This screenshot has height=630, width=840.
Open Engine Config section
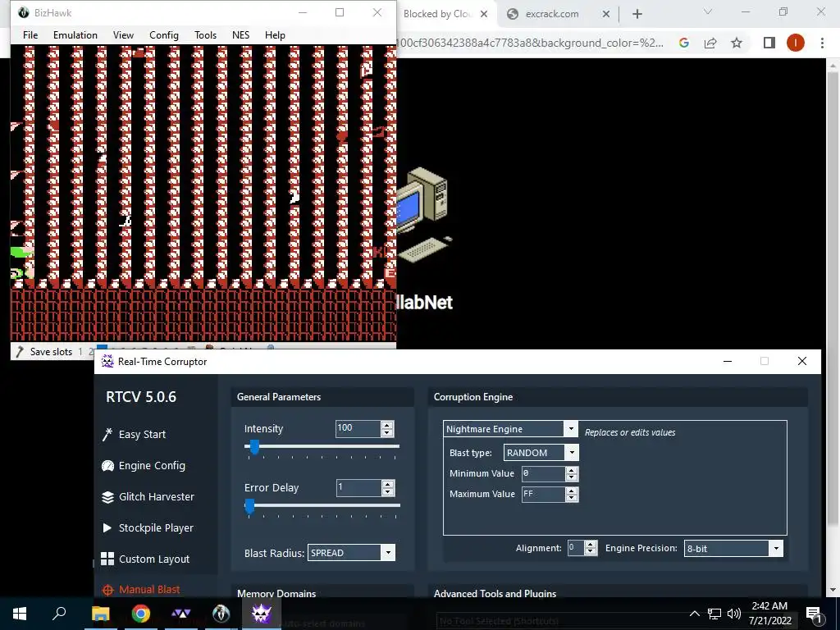(x=143, y=466)
